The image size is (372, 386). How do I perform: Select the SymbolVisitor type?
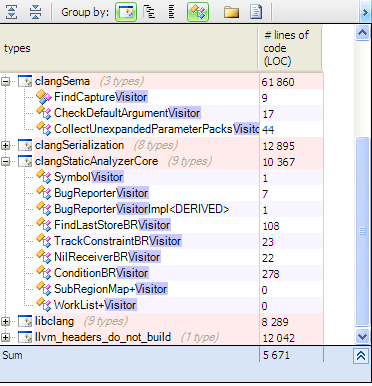pyautogui.click(x=89, y=177)
